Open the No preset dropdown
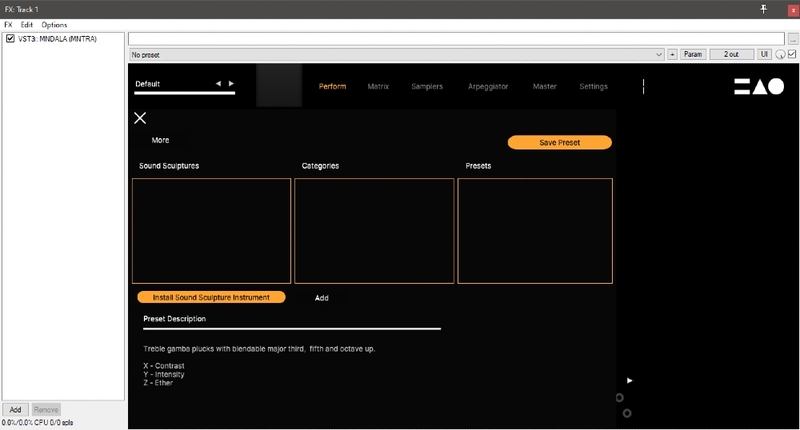Image resolution: width=800 pixels, height=430 pixels. [396, 54]
